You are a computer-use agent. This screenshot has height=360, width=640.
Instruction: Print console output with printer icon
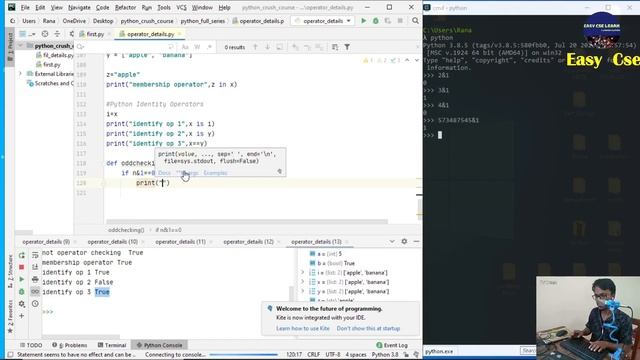pyautogui.click(x=35, y=280)
